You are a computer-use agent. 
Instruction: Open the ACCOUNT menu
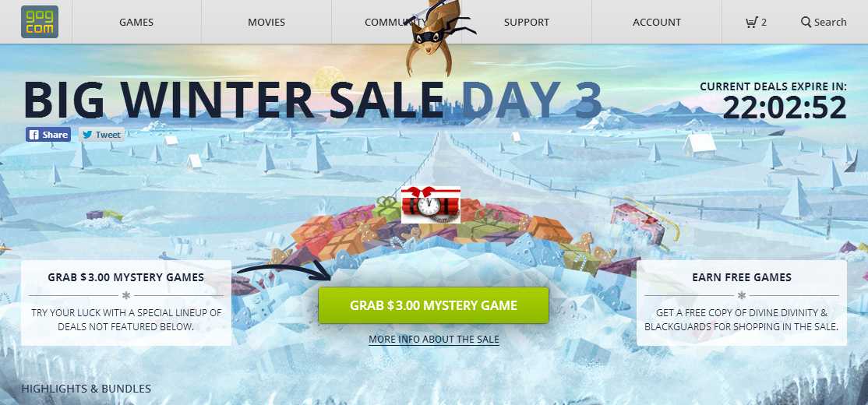(657, 22)
